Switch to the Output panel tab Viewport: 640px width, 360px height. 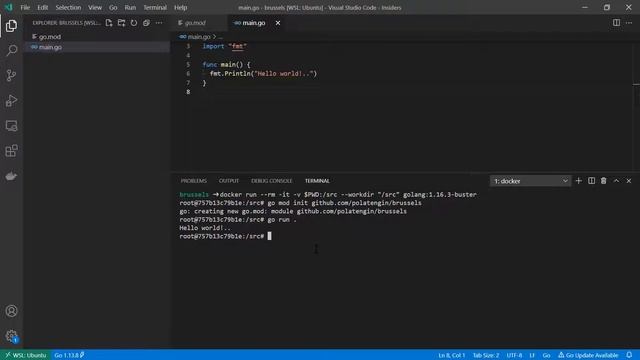coord(229,181)
